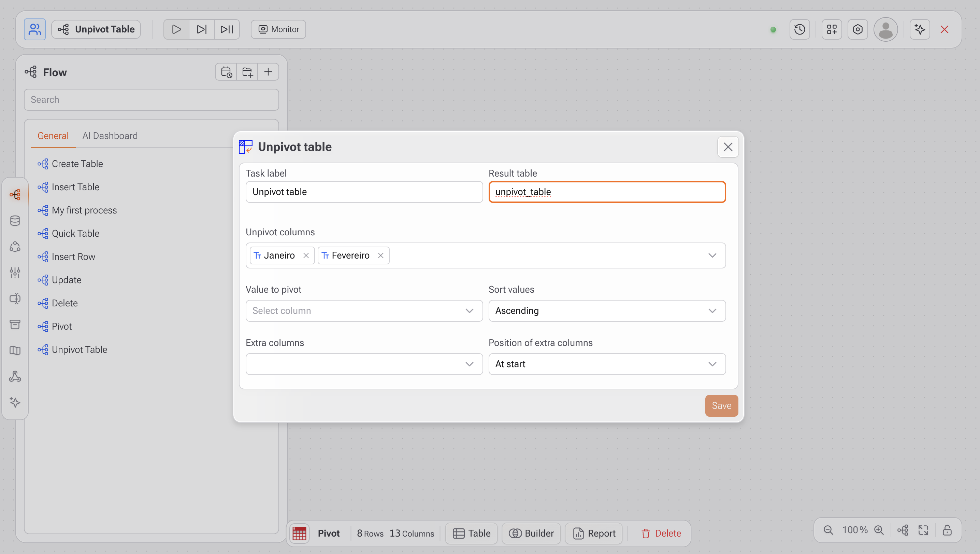Screen dimensions: 980x554
Task: Expand the Extra columns dropdown
Action: click(x=364, y=364)
